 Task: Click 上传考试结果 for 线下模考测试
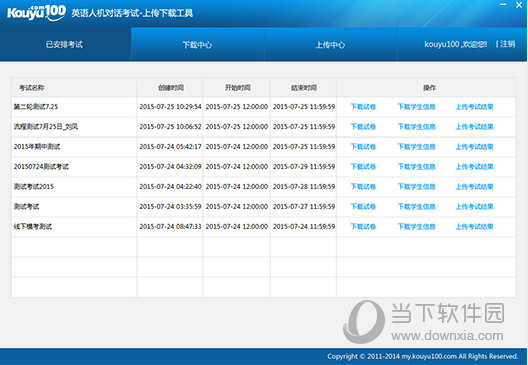click(x=474, y=226)
